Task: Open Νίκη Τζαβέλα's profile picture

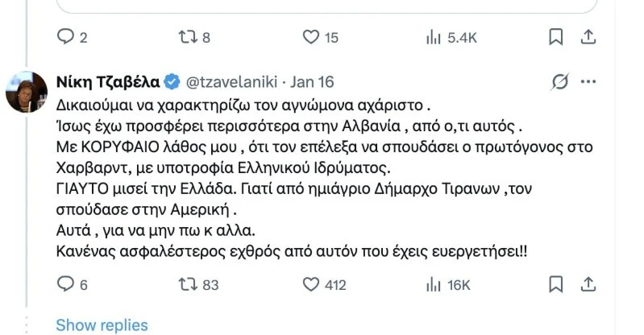Action: click(x=24, y=92)
